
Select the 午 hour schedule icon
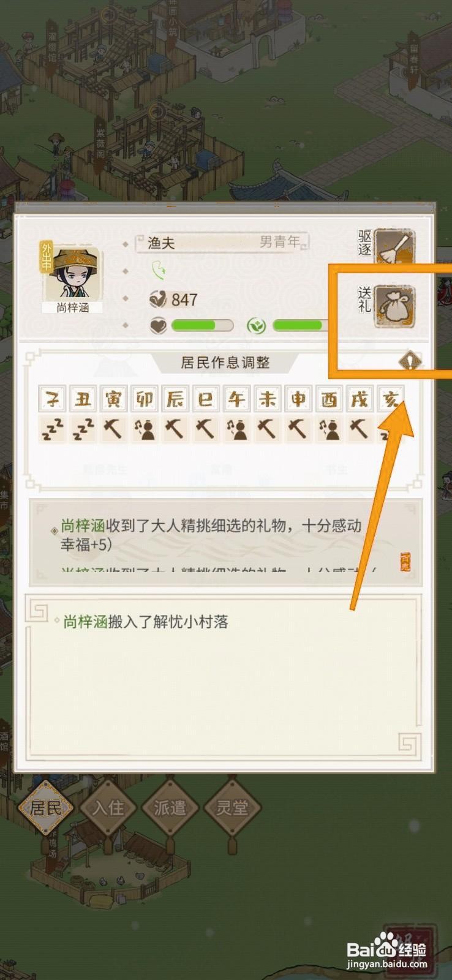coord(236,429)
